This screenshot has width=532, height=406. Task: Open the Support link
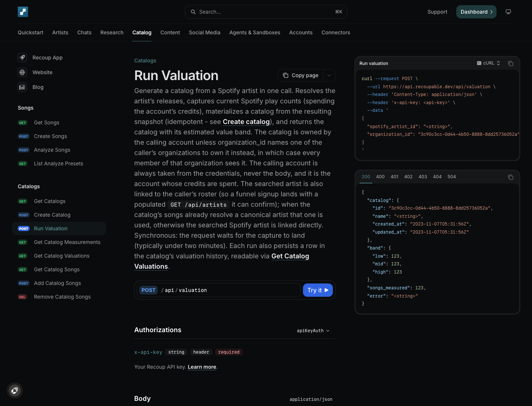(437, 12)
